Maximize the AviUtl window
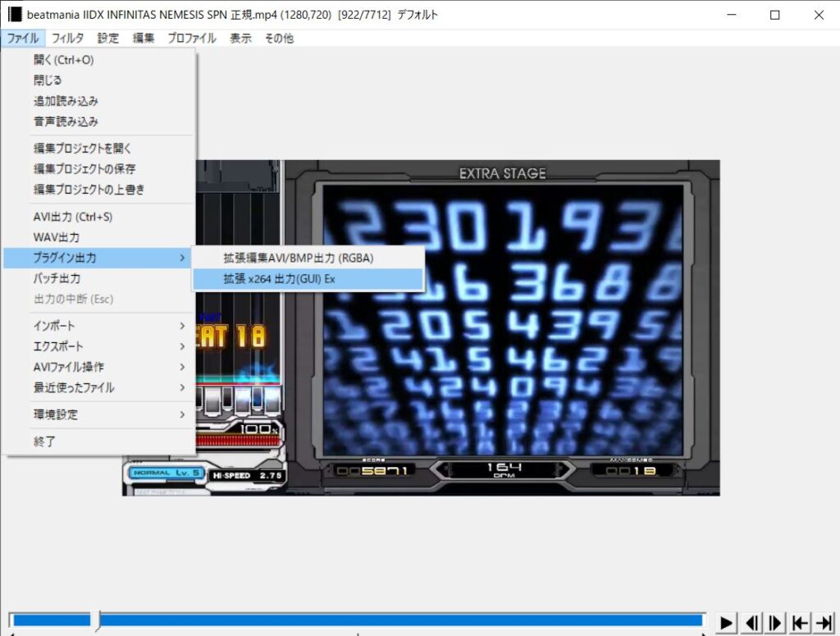Viewport: 840px width, 636px height. 774,15
